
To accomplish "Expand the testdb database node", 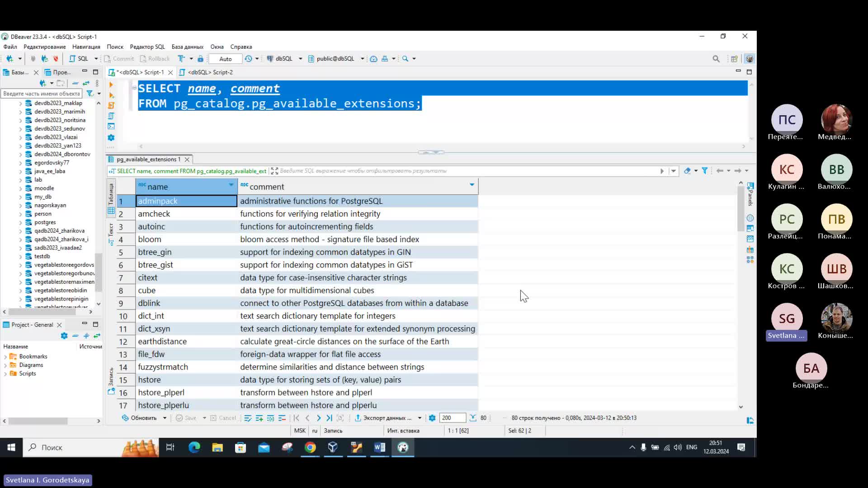I will point(20,257).
